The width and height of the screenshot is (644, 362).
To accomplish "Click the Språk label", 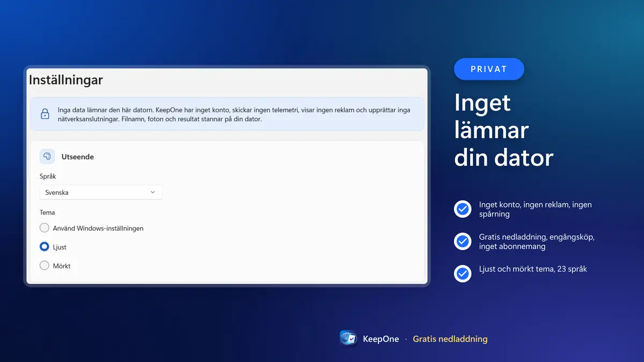I will pyautogui.click(x=48, y=176).
